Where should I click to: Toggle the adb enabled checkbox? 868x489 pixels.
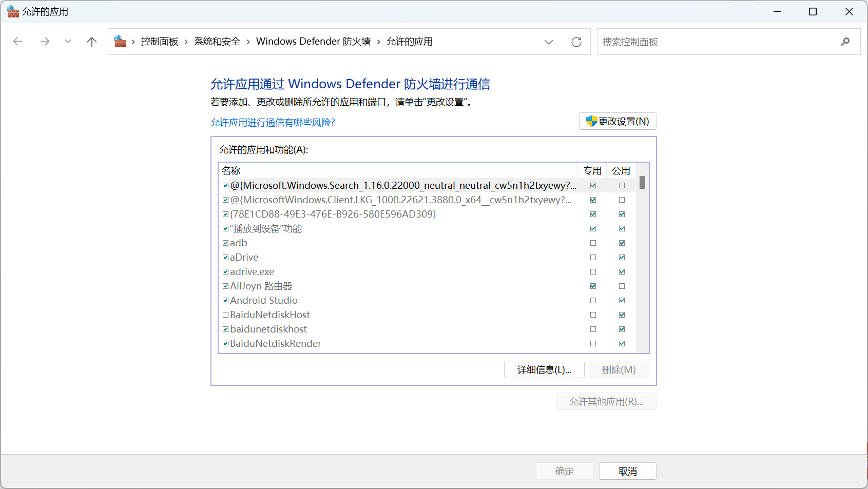pos(225,243)
